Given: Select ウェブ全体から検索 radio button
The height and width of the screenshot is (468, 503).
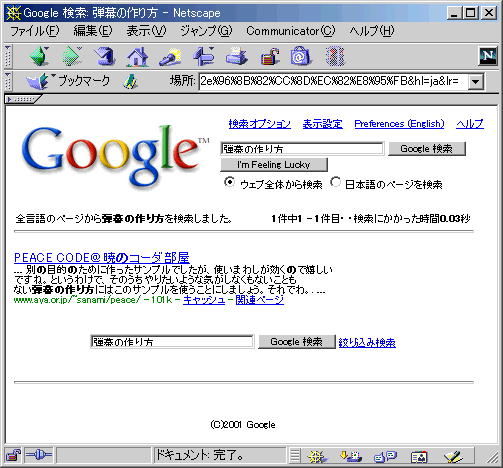Looking at the screenshot, I should (229, 182).
